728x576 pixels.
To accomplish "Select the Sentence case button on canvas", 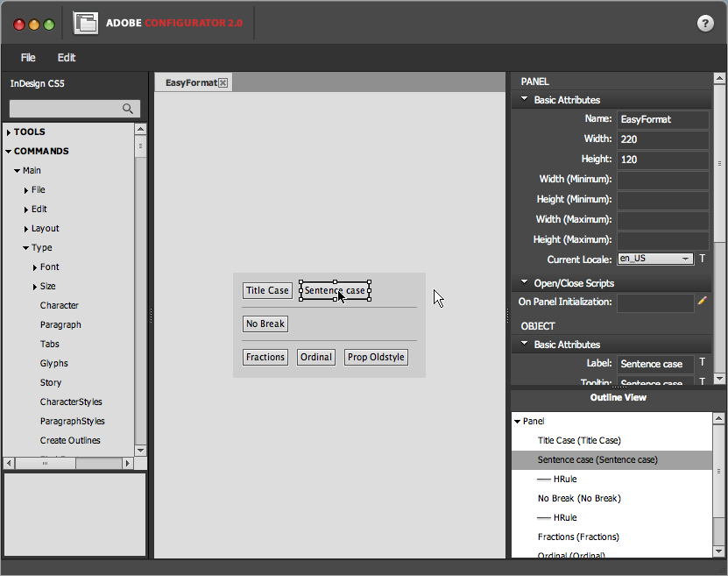I will click(335, 291).
